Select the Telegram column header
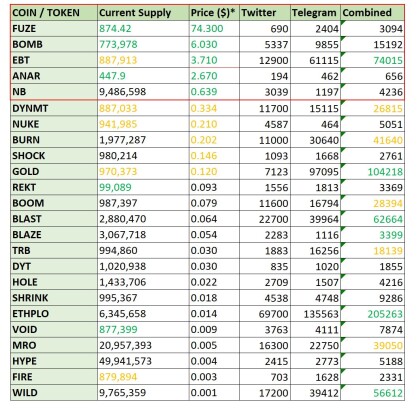418x410 pixels. 315,13
